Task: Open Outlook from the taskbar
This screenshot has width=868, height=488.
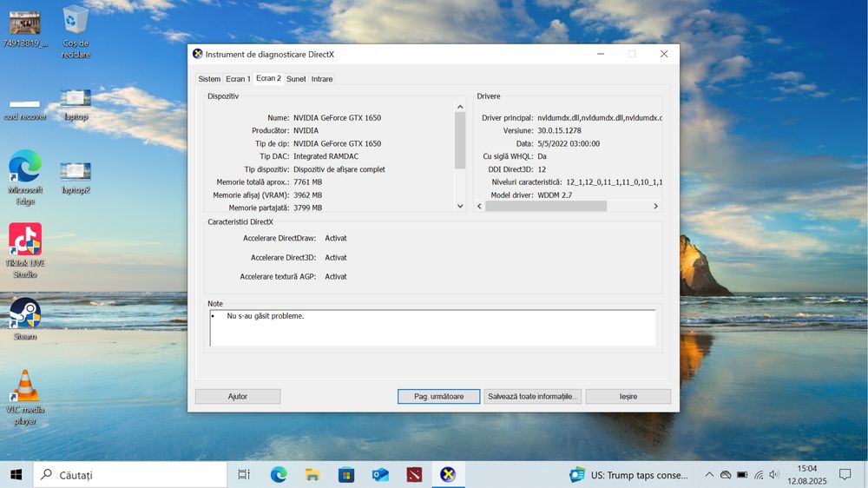Action: pyautogui.click(x=380, y=475)
